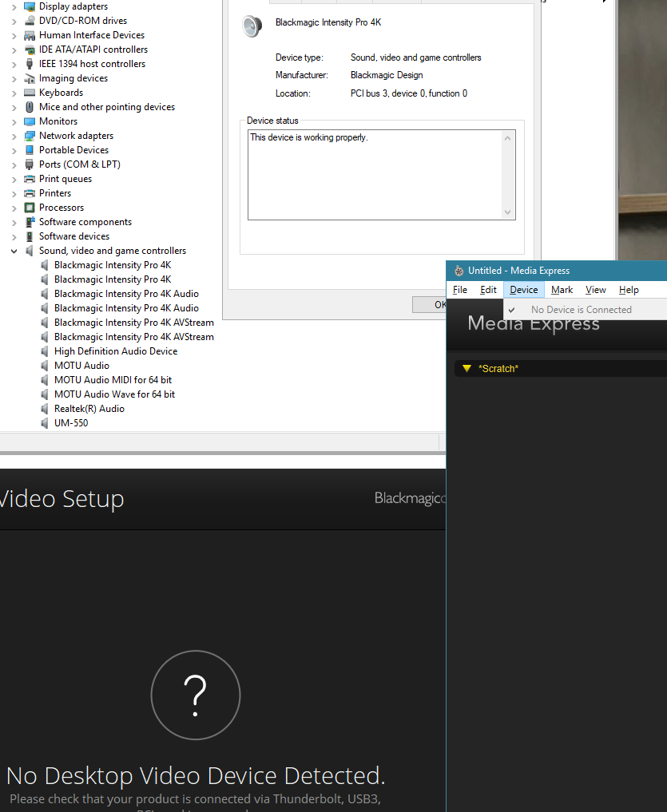This screenshot has width=667, height=812.
Task: Click the Sound, video and game controllers speaker icon
Action: (30, 251)
